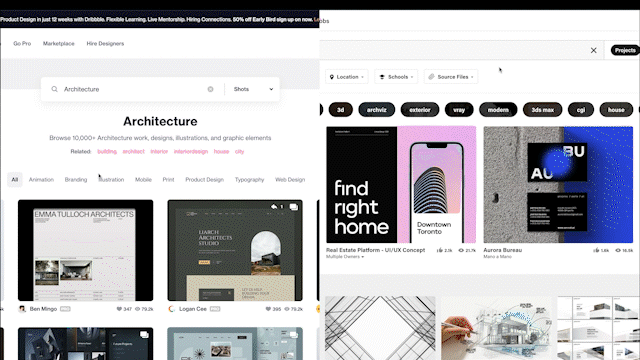Open Liarch Architects Studio shot thumbnail

point(235,250)
